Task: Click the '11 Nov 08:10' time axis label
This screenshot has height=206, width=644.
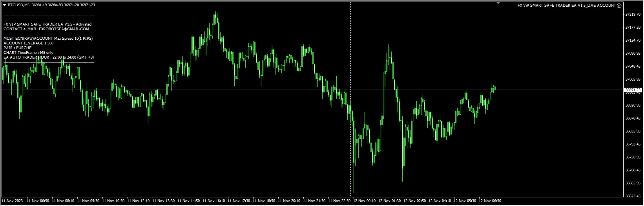Action: (x=63, y=201)
